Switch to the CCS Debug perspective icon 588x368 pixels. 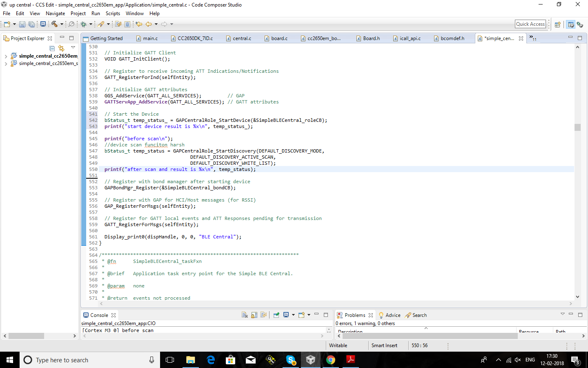(580, 25)
